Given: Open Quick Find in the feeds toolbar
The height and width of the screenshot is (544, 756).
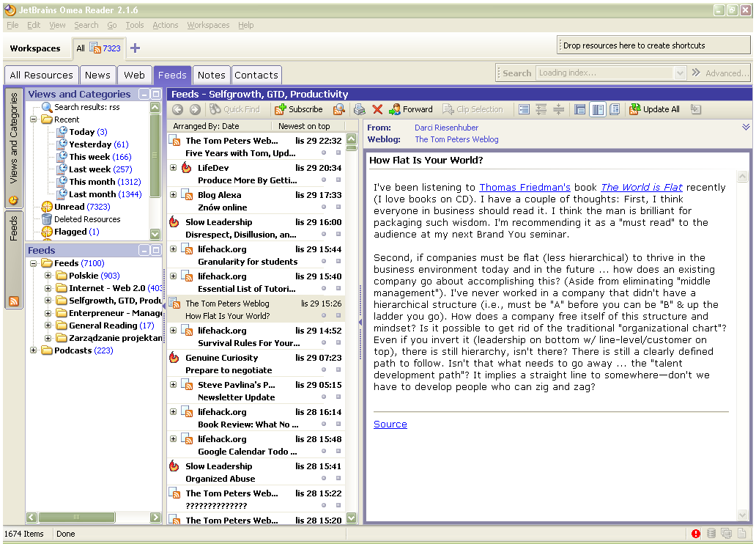Looking at the screenshot, I should pyautogui.click(x=235, y=109).
